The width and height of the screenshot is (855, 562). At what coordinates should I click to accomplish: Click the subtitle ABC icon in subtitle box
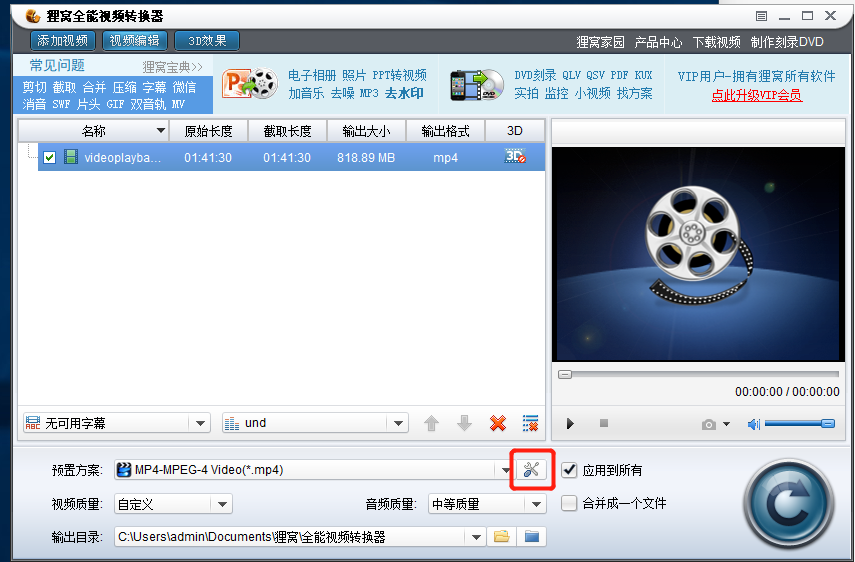click(33, 423)
